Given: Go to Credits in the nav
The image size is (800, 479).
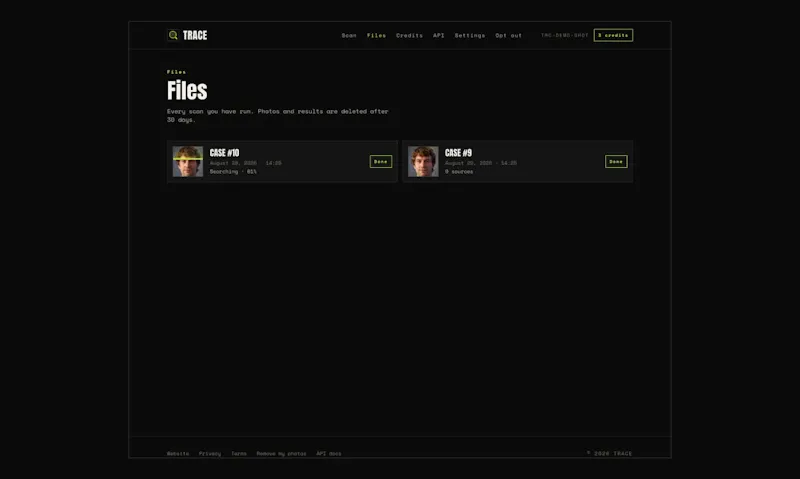Looking at the screenshot, I should pyautogui.click(x=409, y=35).
